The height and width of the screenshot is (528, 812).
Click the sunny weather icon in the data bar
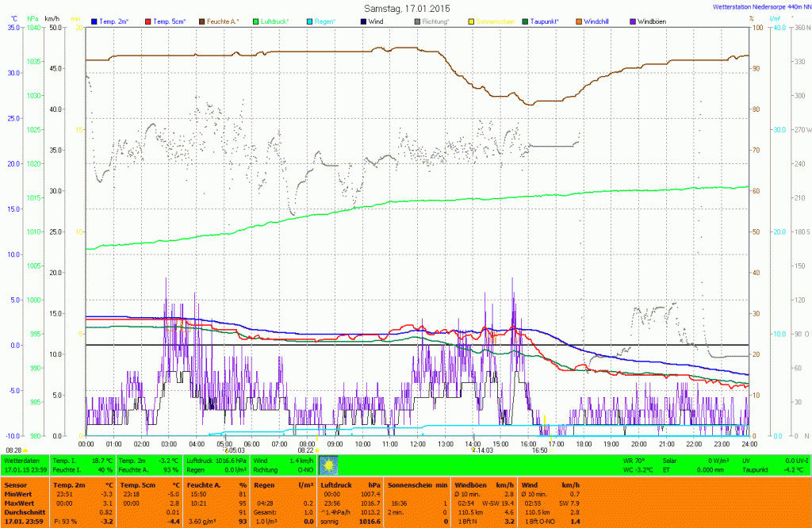327,465
